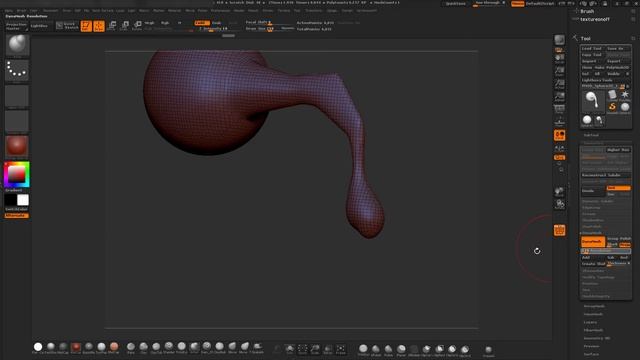Expand the SubTool section
This screenshot has width=640, height=360.
[591, 135]
